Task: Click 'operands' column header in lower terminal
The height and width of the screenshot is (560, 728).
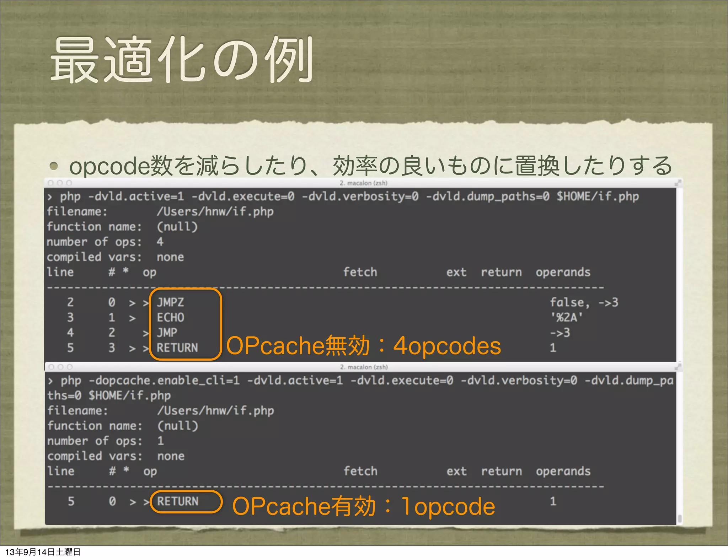Action: point(563,471)
